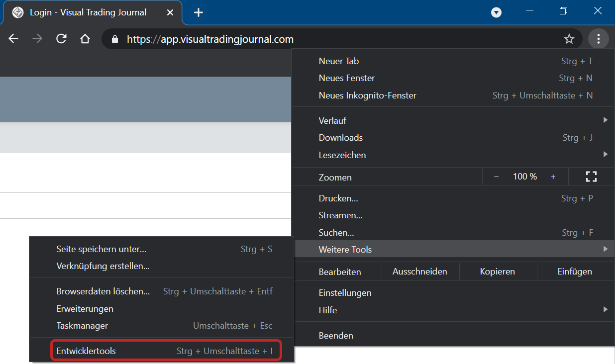Click the back navigation arrow
Image resolution: width=615 pixels, height=364 pixels.
[x=13, y=39]
